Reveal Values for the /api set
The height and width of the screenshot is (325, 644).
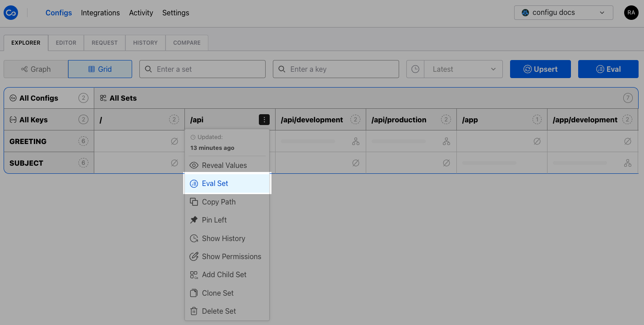click(x=224, y=165)
